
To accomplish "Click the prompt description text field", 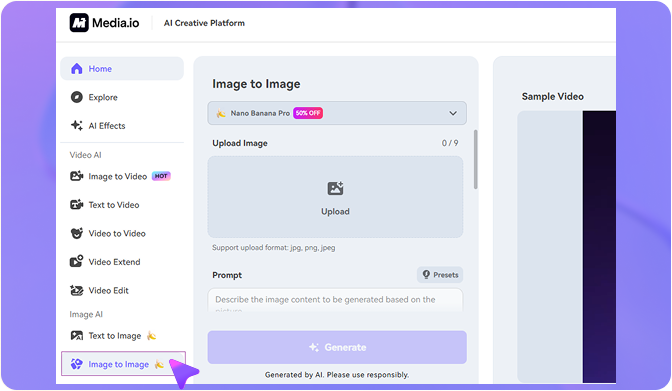I will (335, 300).
